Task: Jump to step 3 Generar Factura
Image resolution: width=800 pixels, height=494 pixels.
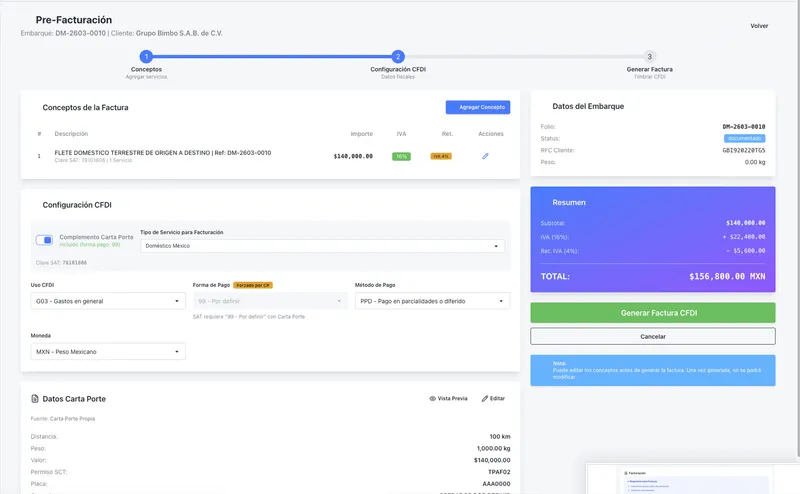Action: point(650,57)
